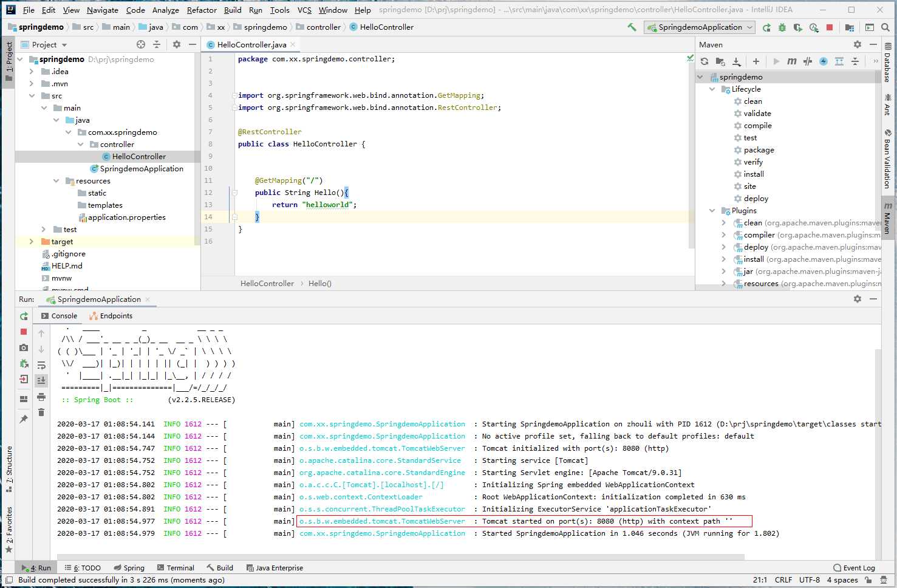Viewport: 897px width, 588px height.
Task: Click the locate file target icon in Project panel
Action: 141,44
